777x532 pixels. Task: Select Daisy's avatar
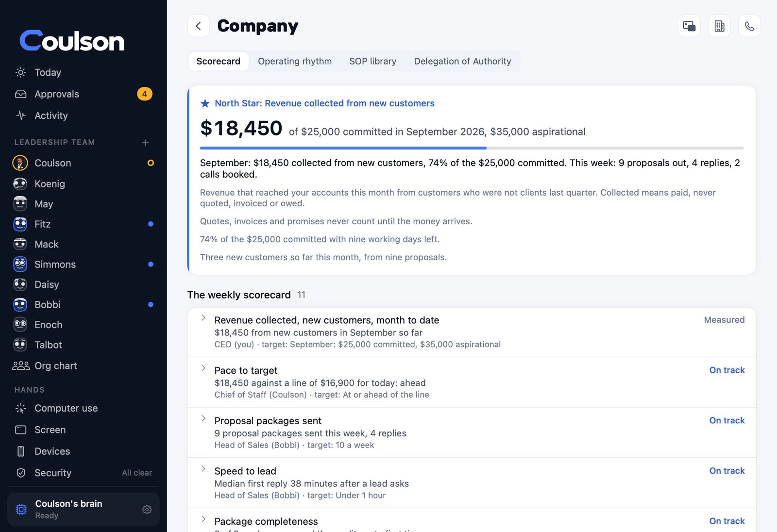20,284
